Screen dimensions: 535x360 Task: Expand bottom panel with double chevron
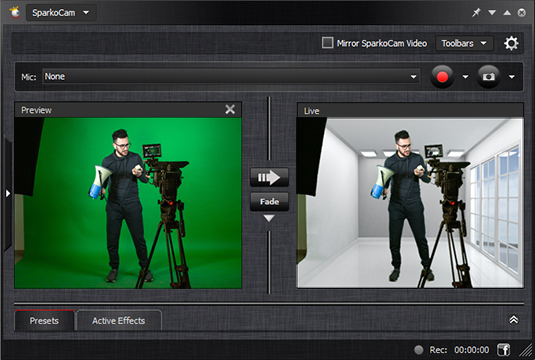514,319
